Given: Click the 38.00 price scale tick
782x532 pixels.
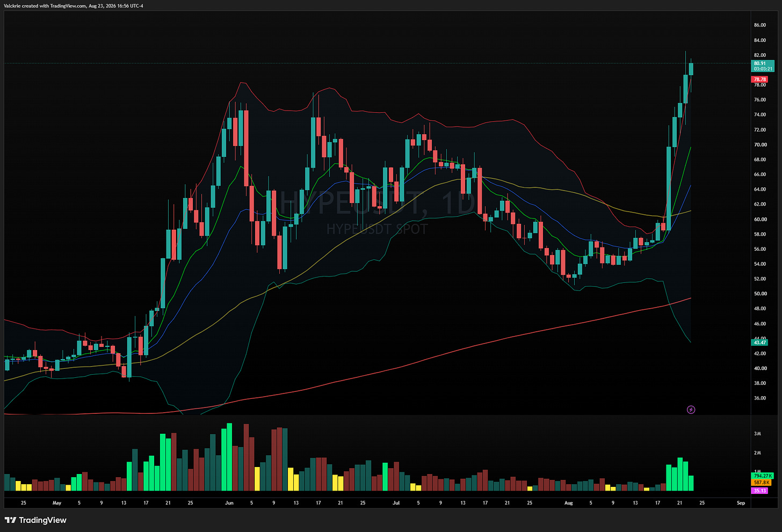Looking at the screenshot, I should pyautogui.click(x=760, y=384).
